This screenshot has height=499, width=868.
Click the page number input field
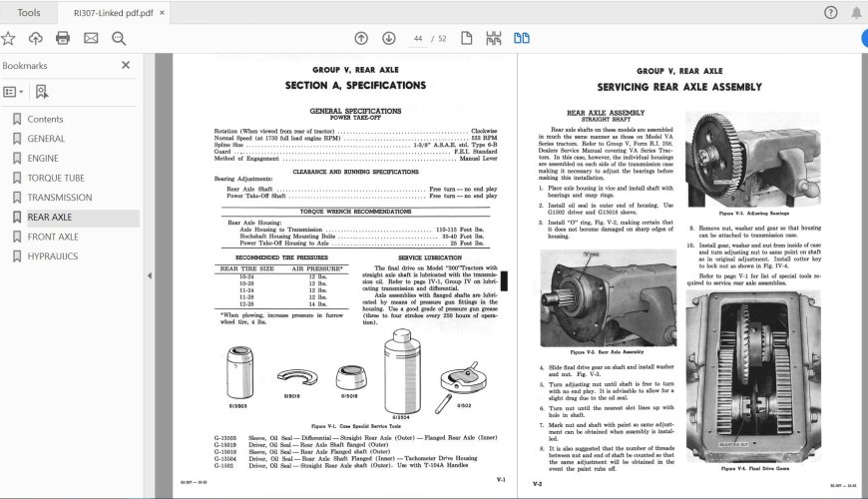[420, 38]
